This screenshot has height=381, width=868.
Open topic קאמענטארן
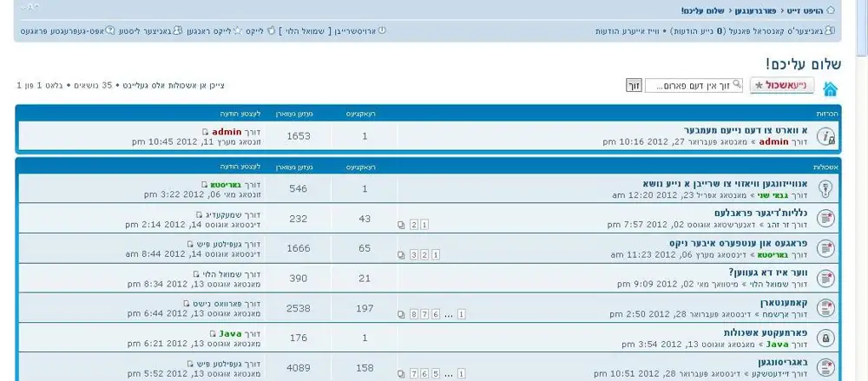[784, 303]
